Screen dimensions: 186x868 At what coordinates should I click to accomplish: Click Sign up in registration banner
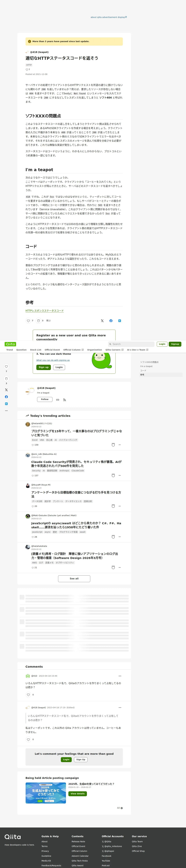point(44,367)
